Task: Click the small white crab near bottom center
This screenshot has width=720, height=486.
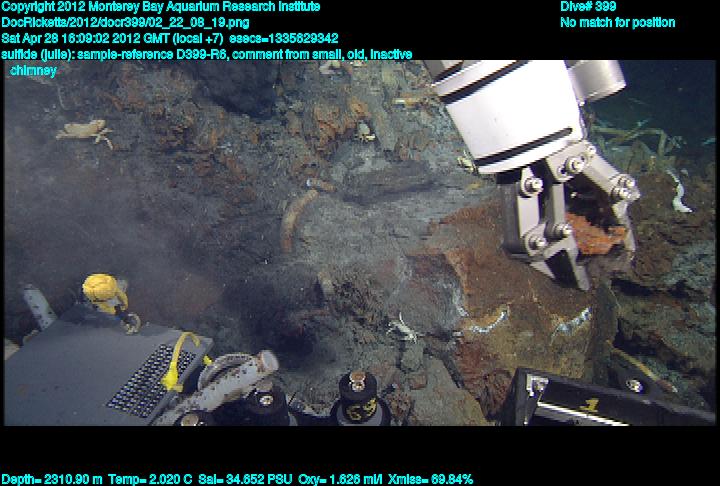Action: click(402, 325)
